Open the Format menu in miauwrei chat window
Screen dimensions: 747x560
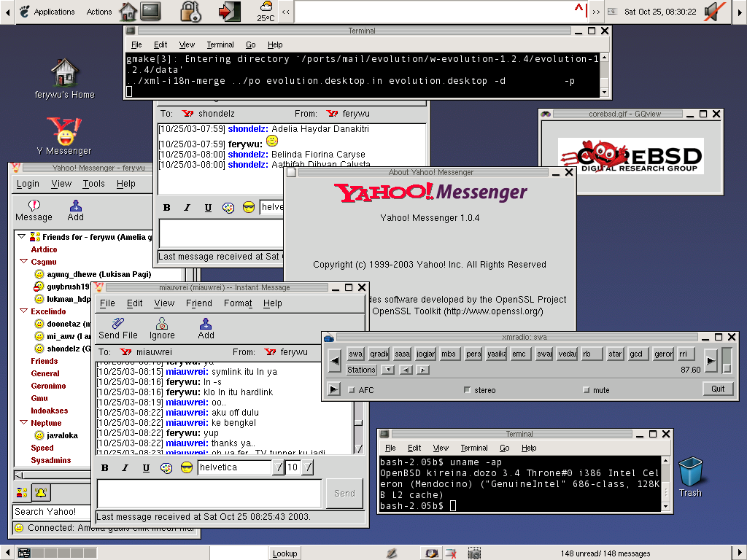[x=238, y=303]
